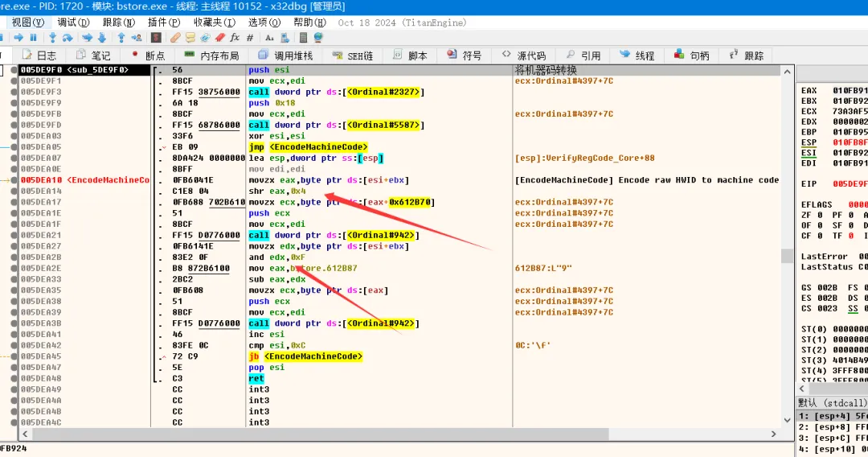Click the globe update icon
This screenshot has height=457, width=868.
(x=317, y=38)
